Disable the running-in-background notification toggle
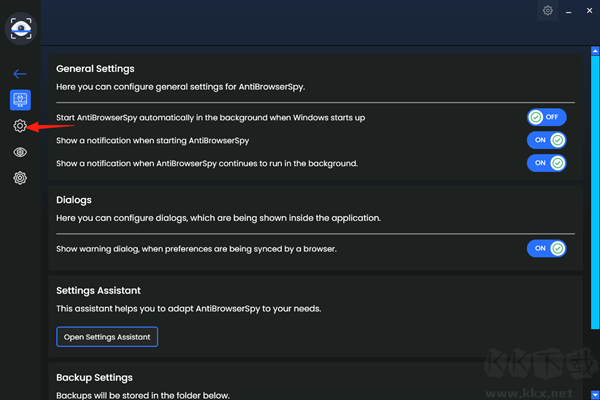This screenshot has height=400, width=600. pyautogui.click(x=547, y=162)
